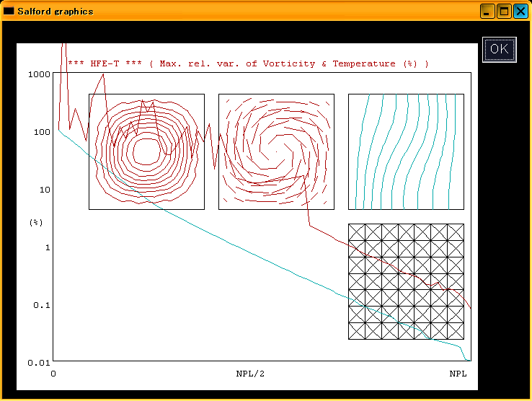The image size is (532, 401).
Task: Click the '0.01' y-axis label
Action: point(39,363)
